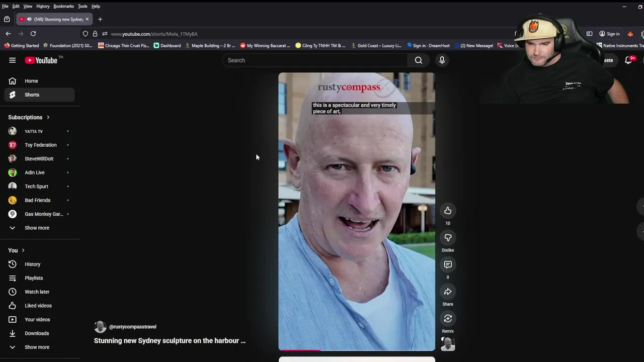The width and height of the screenshot is (644, 362).
Task: Open the Adin Live subscription
Action: tap(39, 172)
